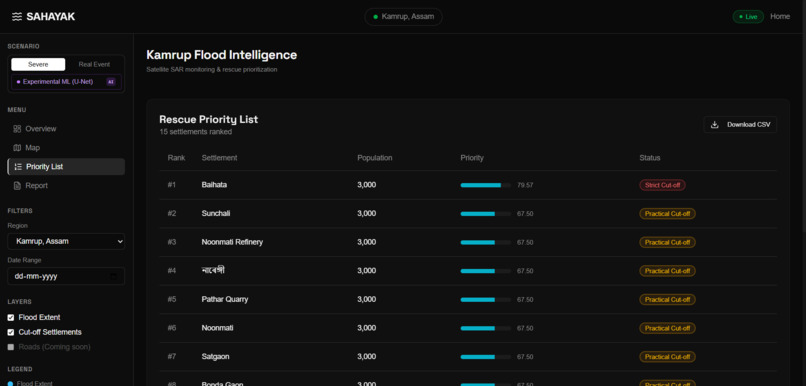Image resolution: width=806 pixels, height=386 pixels.
Task: Switch to Real Event scenario
Action: [94, 64]
